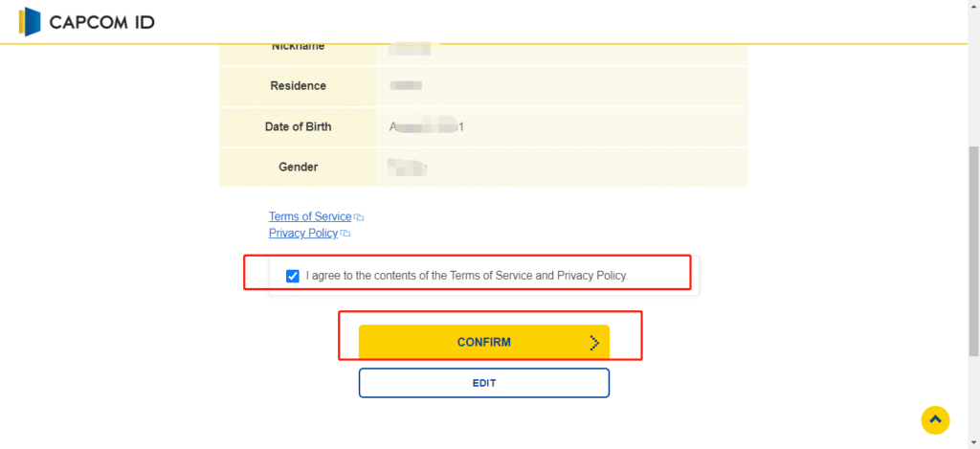
Task: Click the CAPCOM ID header title text
Action: click(x=101, y=23)
